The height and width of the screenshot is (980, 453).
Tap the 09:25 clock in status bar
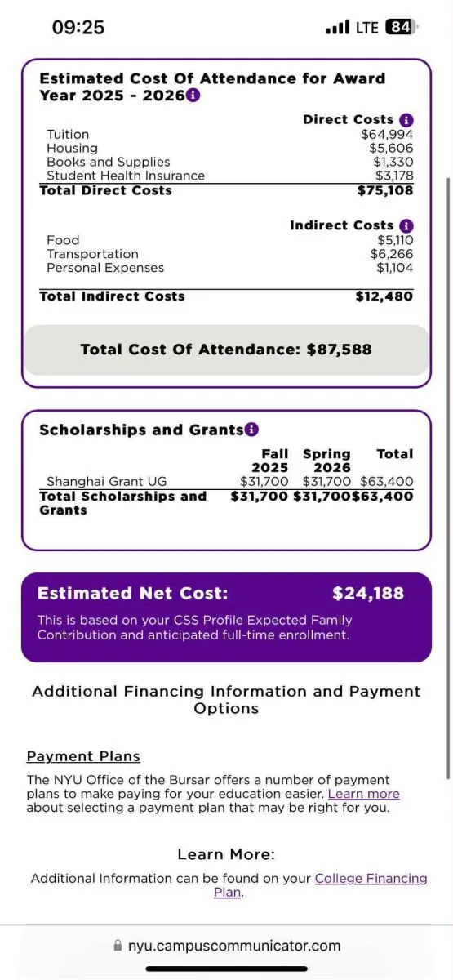(x=78, y=28)
